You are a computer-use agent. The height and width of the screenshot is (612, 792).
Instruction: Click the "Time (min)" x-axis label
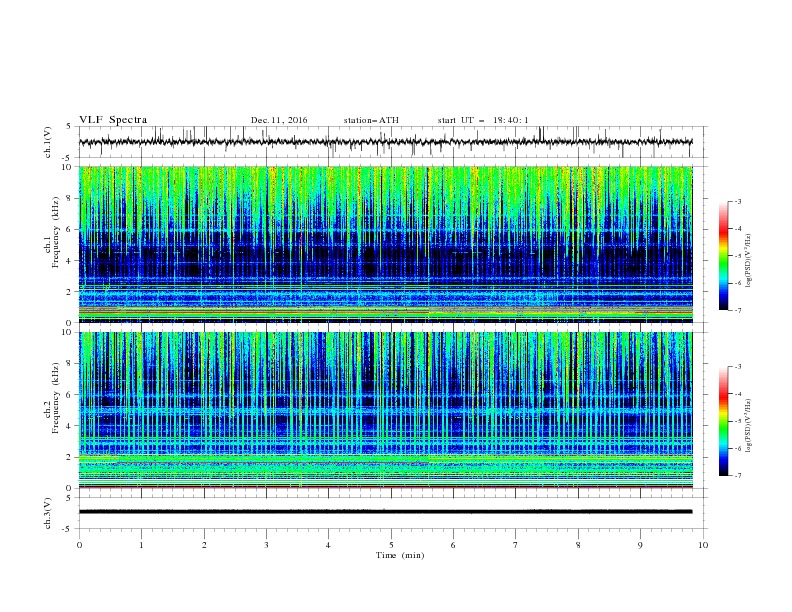(x=400, y=555)
